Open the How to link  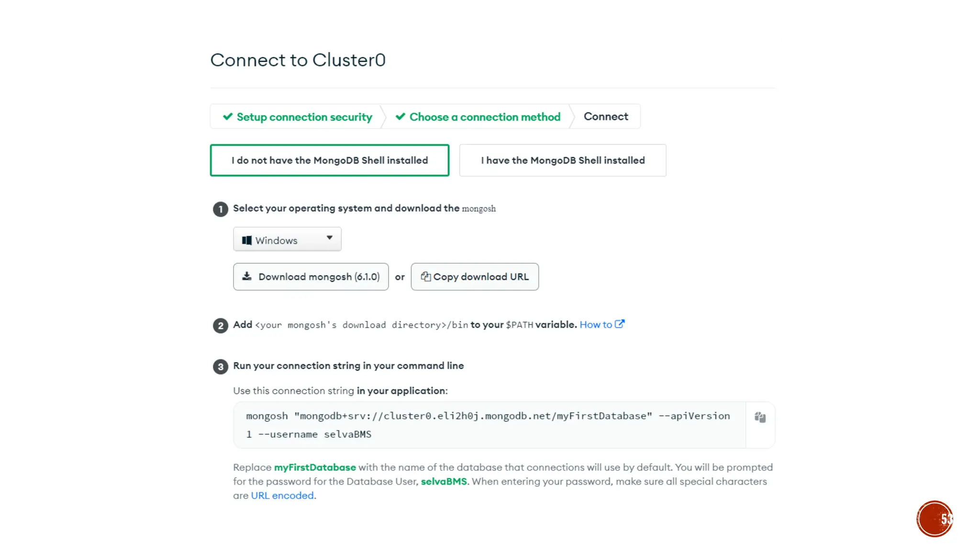pyautogui.click(x=596, y=325)
